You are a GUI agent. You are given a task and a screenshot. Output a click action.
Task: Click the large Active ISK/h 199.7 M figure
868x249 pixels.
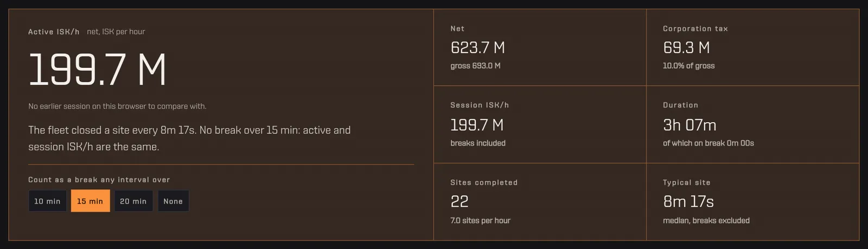pyautogui.click(x=97, y=69)
